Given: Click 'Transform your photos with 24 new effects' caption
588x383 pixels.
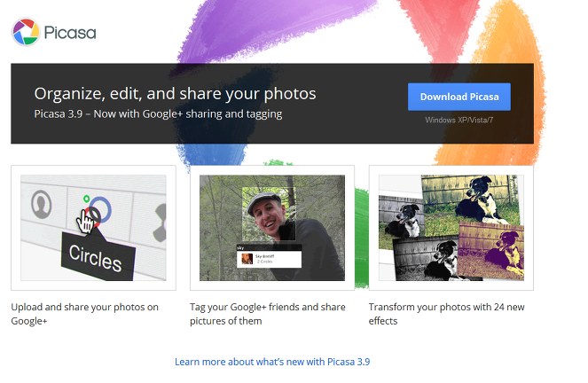Looking at the screenshot, I should [x=447, y=314].
